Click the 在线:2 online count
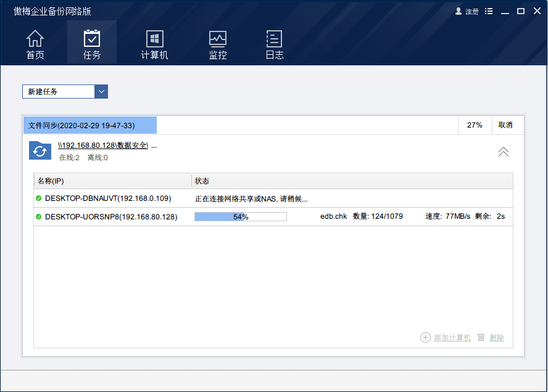548x392 pixels. point(69,158)
